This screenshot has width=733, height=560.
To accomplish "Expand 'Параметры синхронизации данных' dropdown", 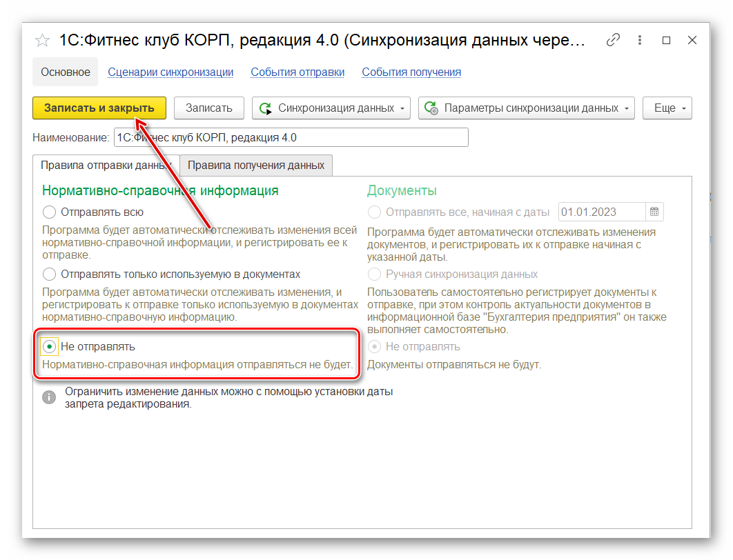I will coord(527,108).
